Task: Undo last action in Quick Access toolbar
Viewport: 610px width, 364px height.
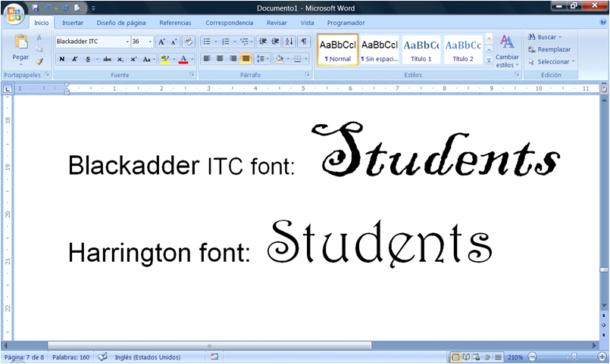Action: [x=48, y=8]
